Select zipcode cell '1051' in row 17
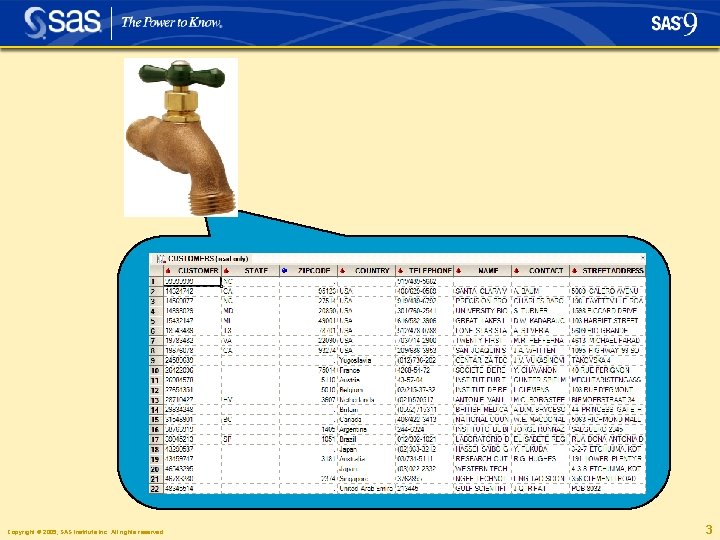This screenshot has width=720, height=540. point(308,439)
